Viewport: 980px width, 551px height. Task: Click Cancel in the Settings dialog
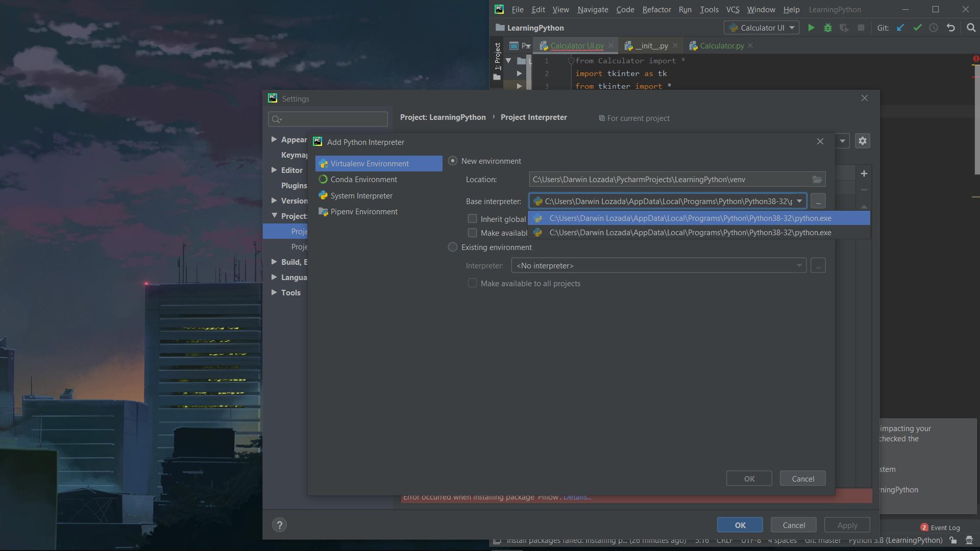(794, 525)
